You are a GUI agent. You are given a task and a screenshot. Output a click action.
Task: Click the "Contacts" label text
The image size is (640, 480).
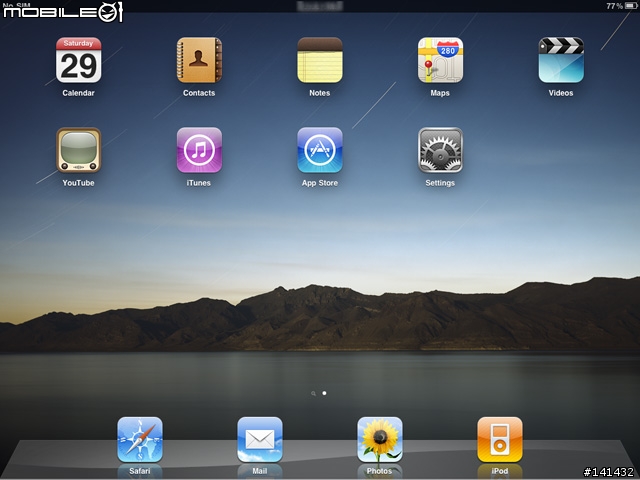tap(199, 93)
